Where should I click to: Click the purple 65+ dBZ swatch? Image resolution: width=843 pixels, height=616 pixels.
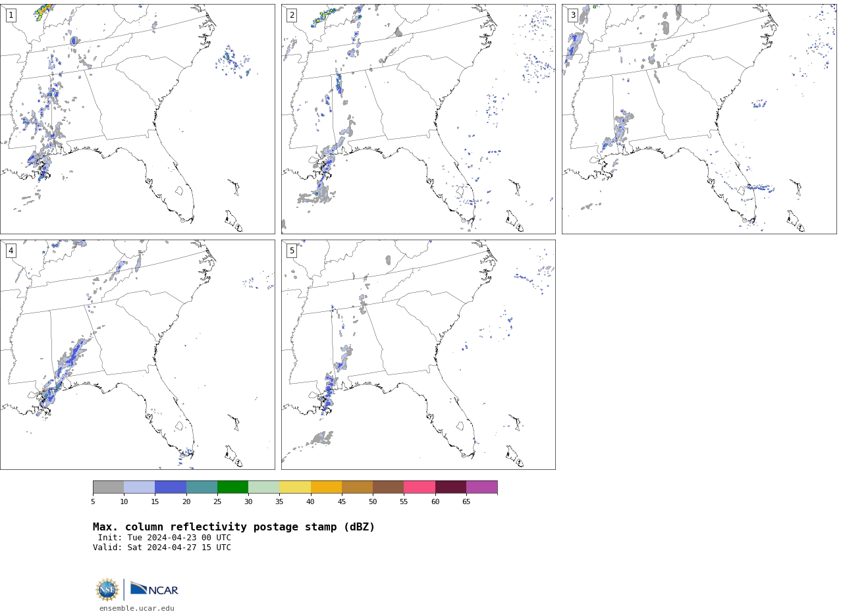[x=482, y=487]
